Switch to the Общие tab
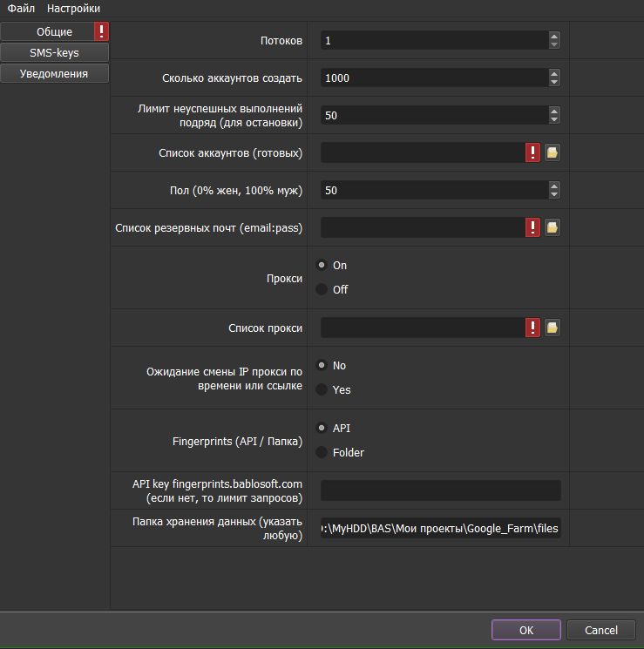This screenshot has width=644, height=649. (54, 31)
